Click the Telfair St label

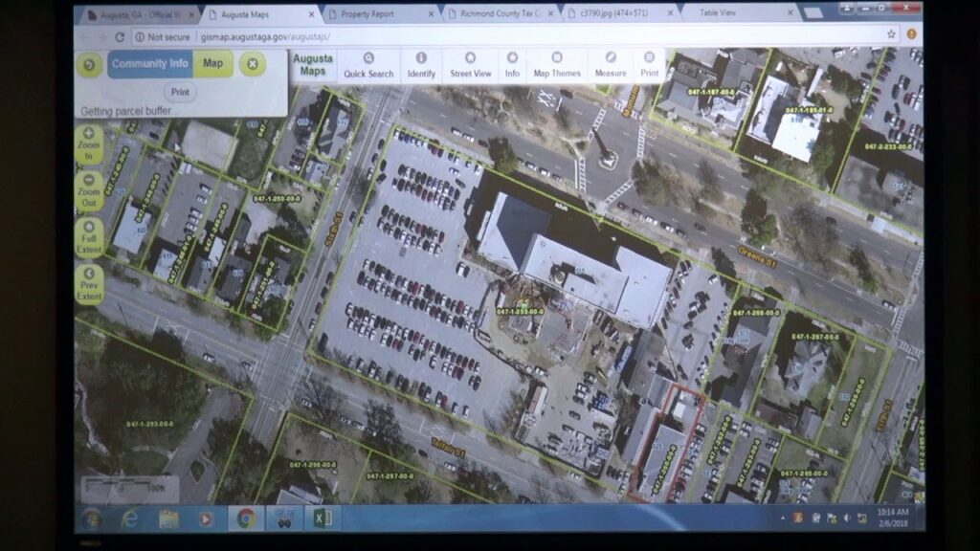point(448,447)
